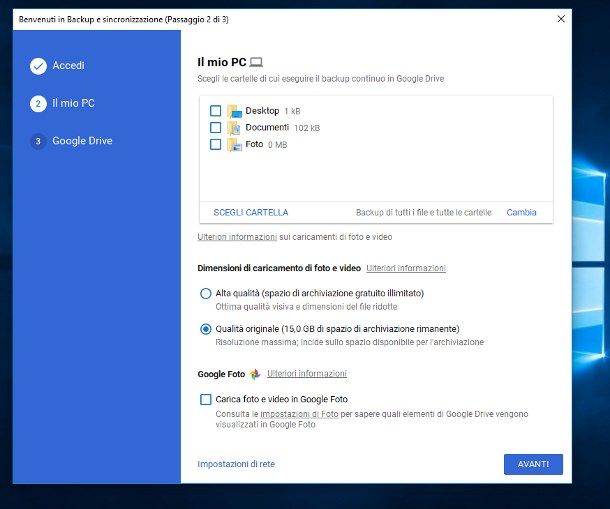
Task: Click 'Scegli le cartelle di cui eseguire il backup' subtitle
Action: [321, 79]
